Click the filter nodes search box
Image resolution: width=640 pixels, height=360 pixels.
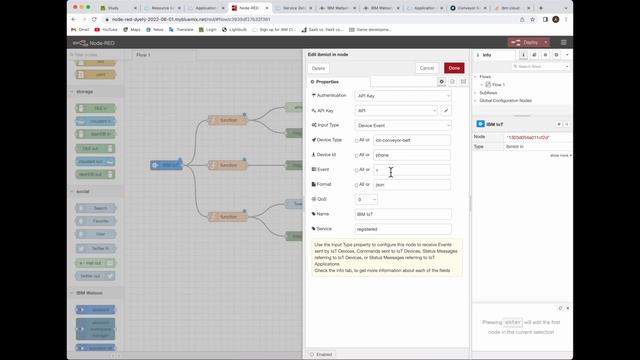tap(95, 55)
